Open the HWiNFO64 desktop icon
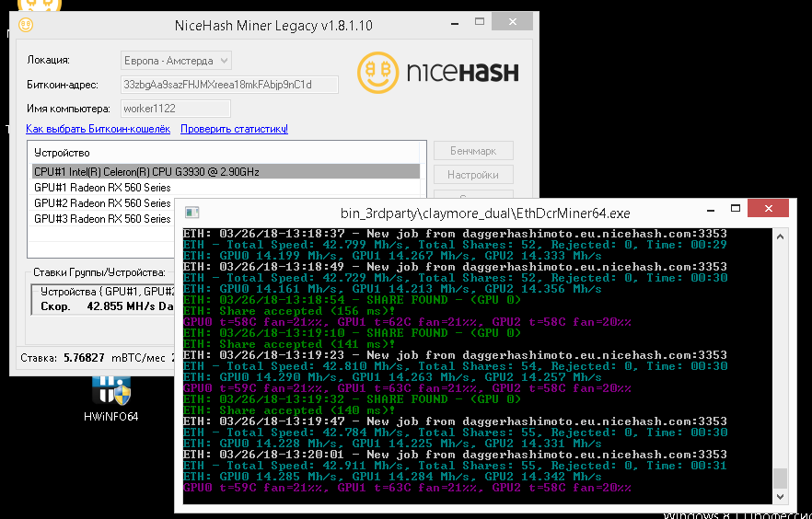Viewport: 812px width, 519px height. coord(110,398)
